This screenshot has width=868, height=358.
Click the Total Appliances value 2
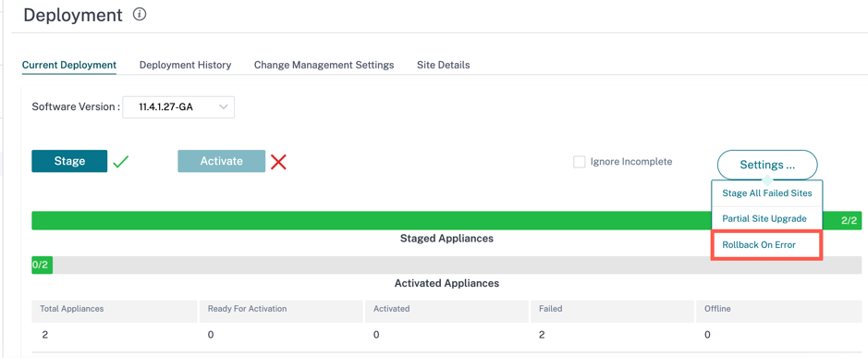pos(44,335)
